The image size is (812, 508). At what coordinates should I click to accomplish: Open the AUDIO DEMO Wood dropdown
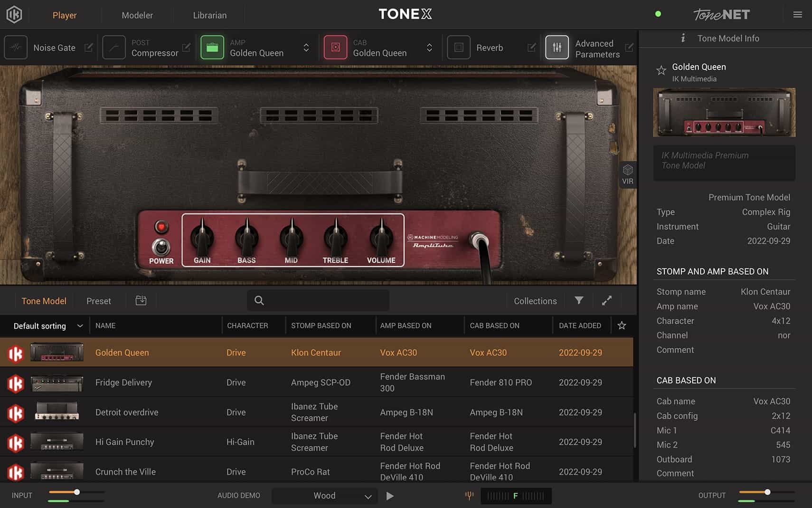(x=325, y=496)
